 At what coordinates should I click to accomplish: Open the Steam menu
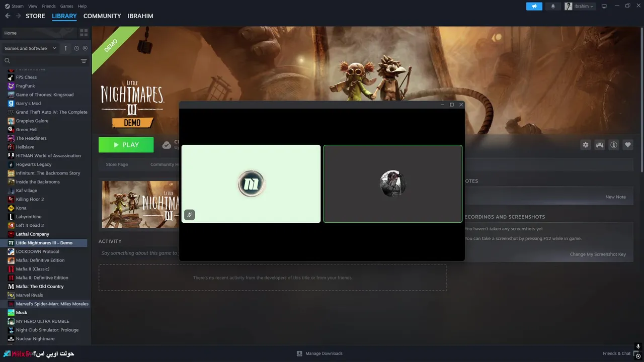[x=15, y=6]
